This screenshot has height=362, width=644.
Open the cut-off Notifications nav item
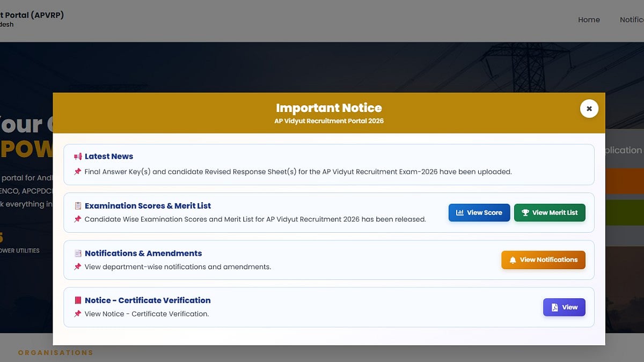click(x=632, y=19)
